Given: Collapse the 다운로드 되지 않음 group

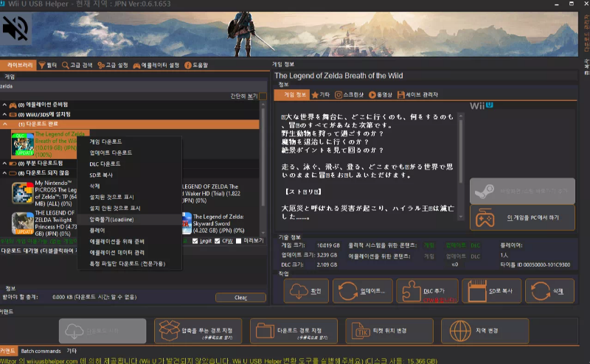Looking at the screenshot, I should coord(4,173).
